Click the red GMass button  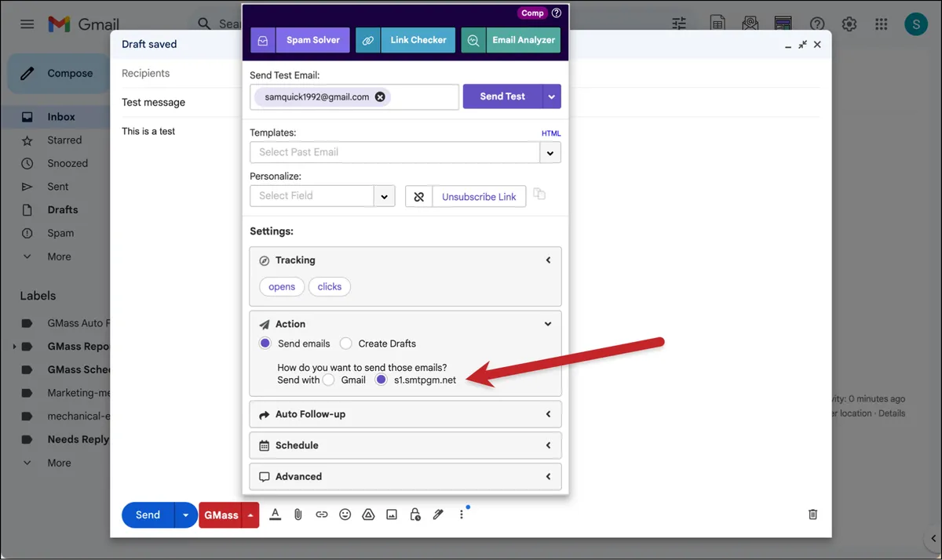221,515
